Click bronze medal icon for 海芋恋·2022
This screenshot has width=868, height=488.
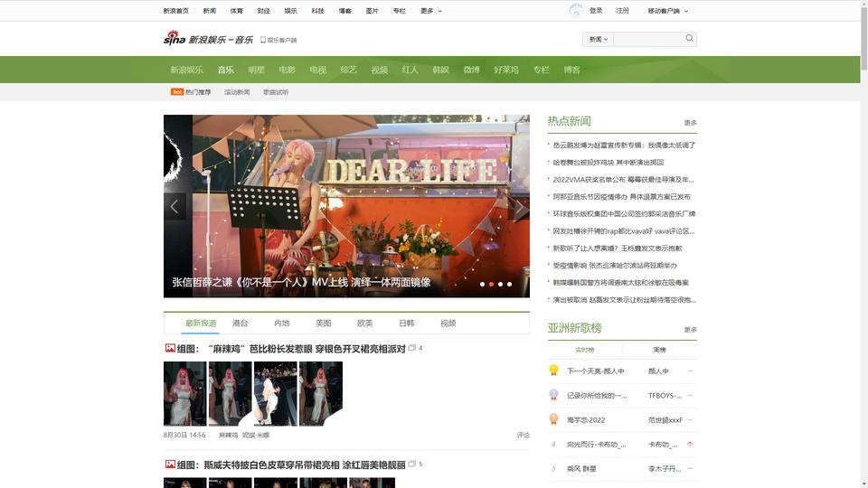pyautogui.click(x=553, y=418)
